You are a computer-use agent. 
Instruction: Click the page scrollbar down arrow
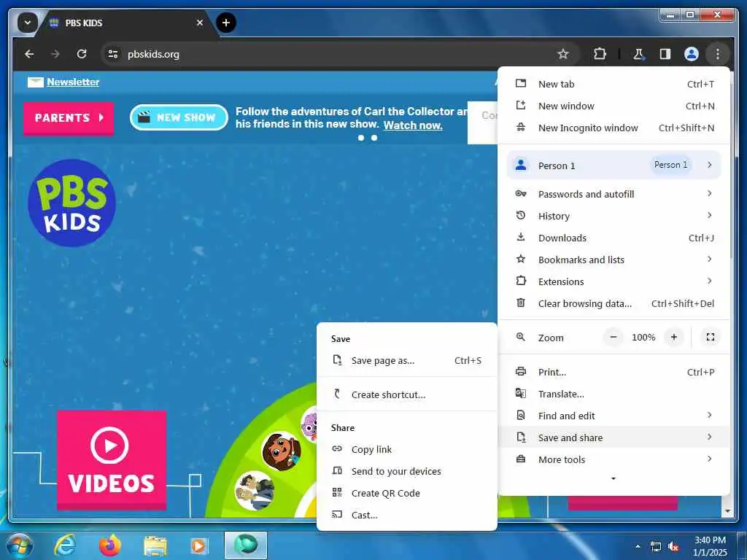[x=727, y=511]
